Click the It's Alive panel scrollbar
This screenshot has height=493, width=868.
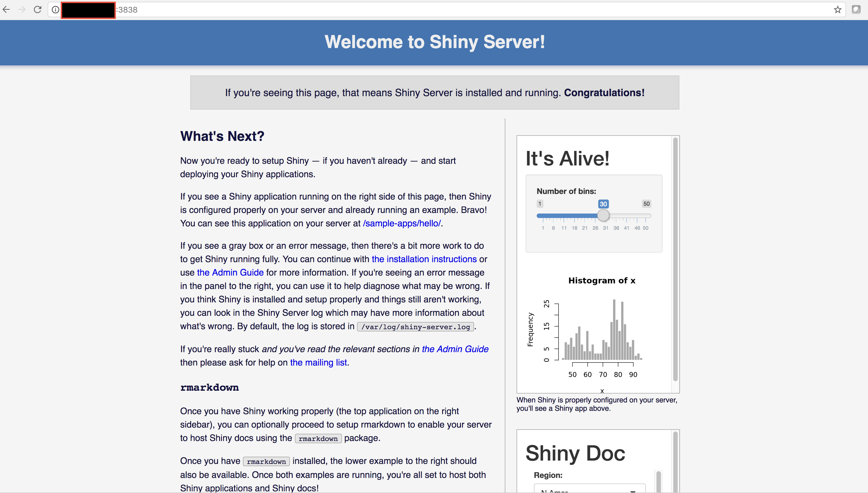click(675, 259)
